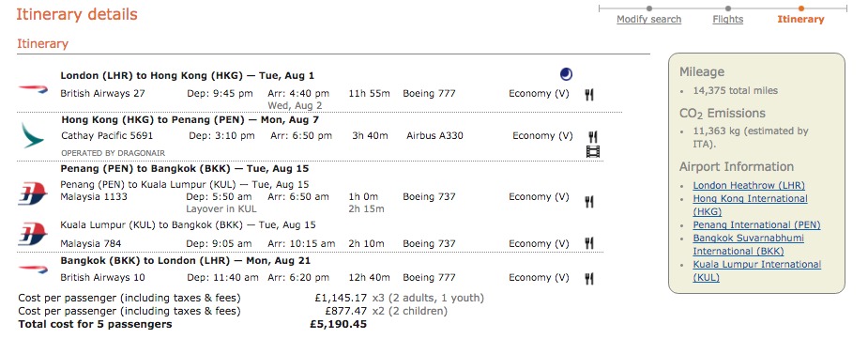Click the Modify search progress dot
868x339 pixels.
coord(649,8)
